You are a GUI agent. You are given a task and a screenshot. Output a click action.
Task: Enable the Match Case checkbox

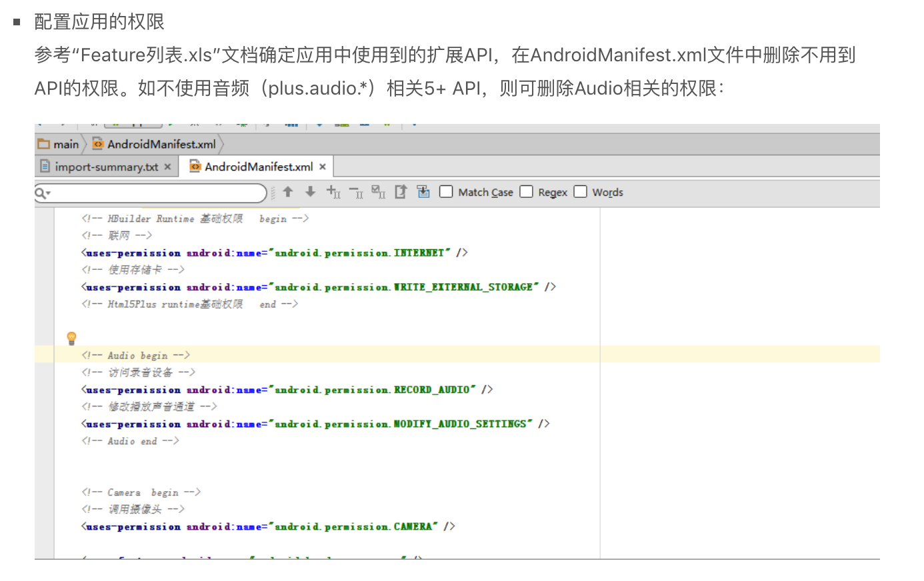click(x=446, y=192)
